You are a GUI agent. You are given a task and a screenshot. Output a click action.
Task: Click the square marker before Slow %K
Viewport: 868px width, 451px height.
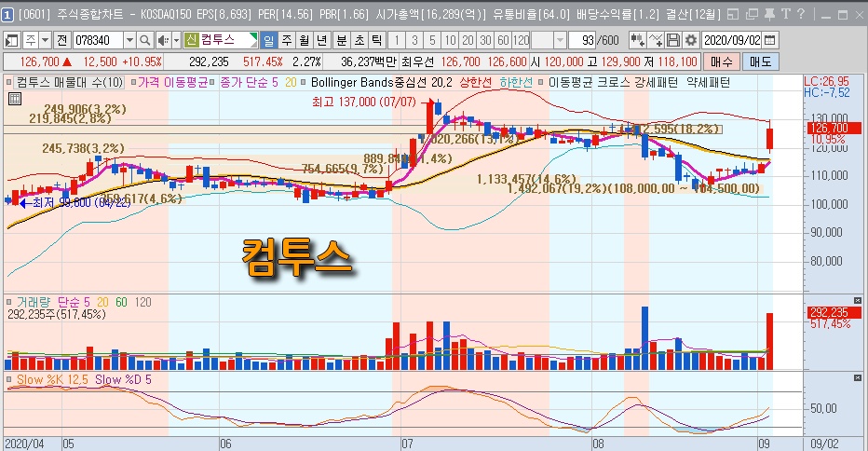9,379
